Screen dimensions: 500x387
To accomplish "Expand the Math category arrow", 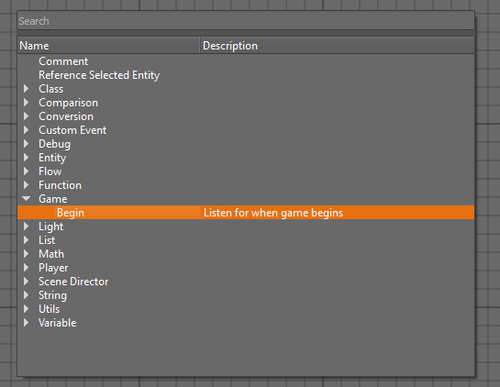I will [x=26, y=254].
